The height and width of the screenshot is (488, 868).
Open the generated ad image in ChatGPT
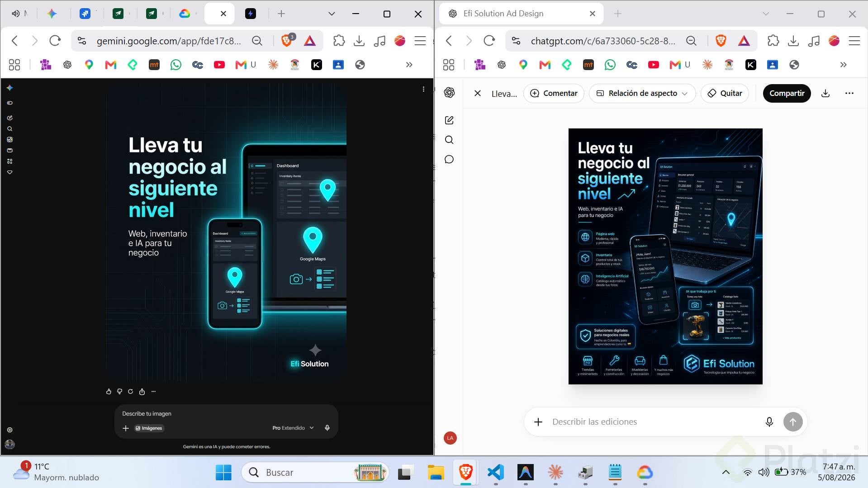coord(665,256)
